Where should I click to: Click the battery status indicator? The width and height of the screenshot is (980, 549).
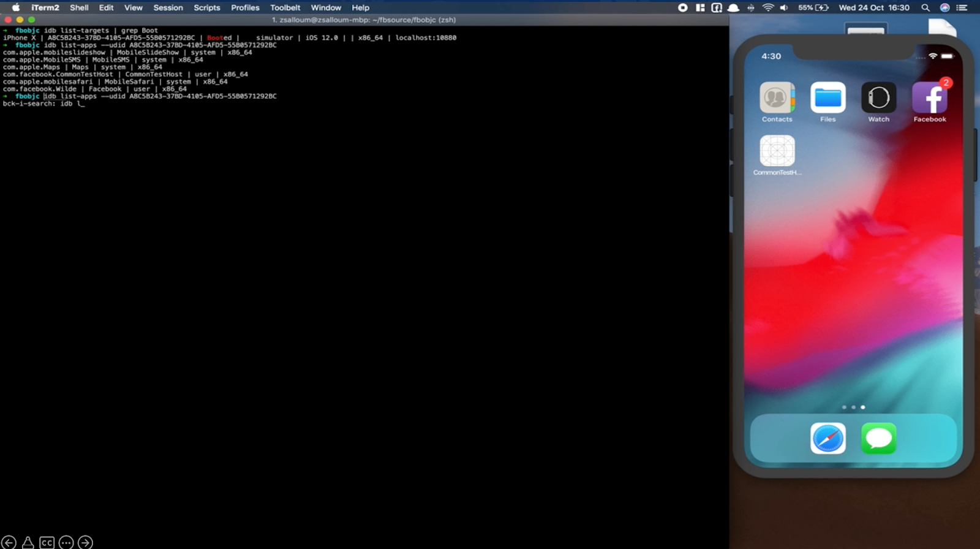813,8
